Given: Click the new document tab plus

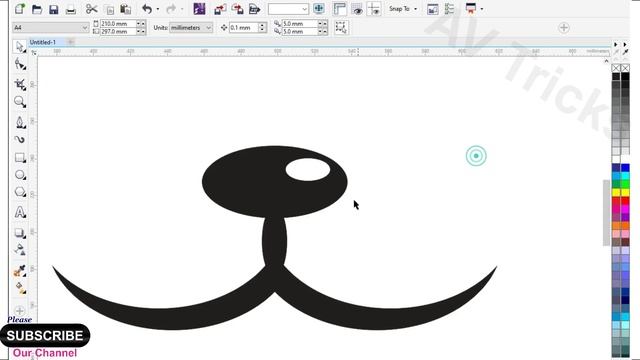Looking at the screenshot, I should coord(71,42).
